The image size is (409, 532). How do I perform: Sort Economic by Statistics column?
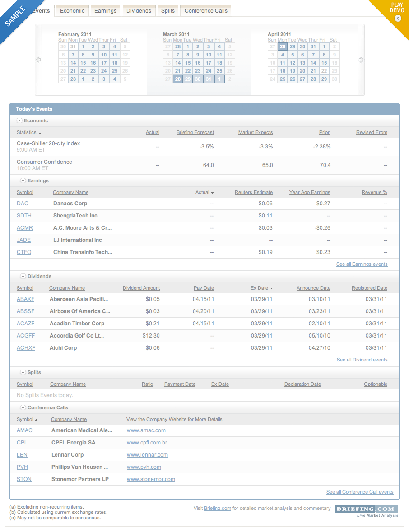pyautogui.click(x=29, y=132)
